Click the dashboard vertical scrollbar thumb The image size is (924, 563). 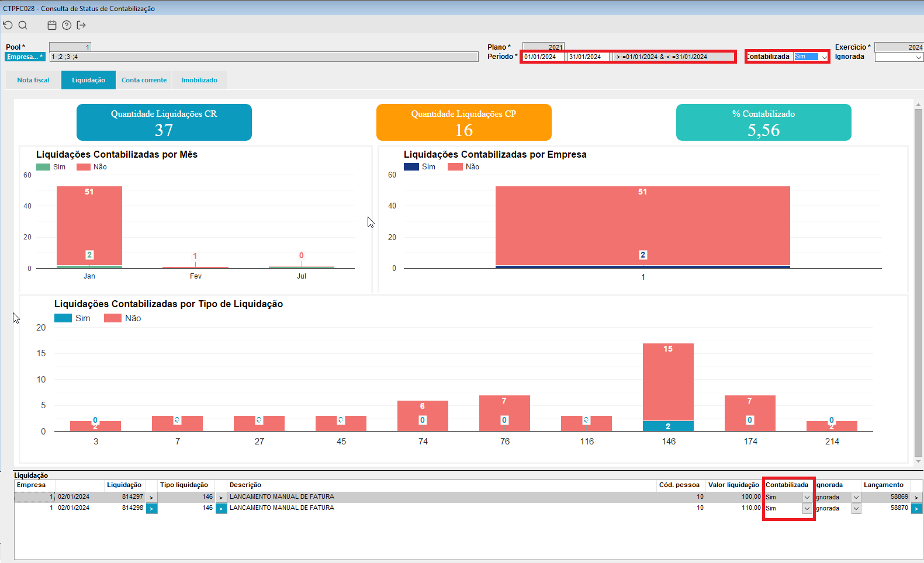click(x=918, y=283)
